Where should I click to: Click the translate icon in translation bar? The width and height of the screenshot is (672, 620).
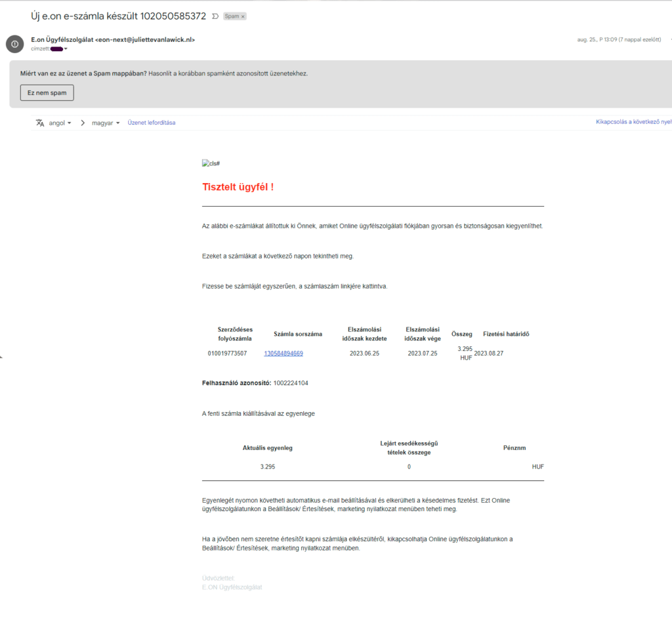[x=40, y=123]
